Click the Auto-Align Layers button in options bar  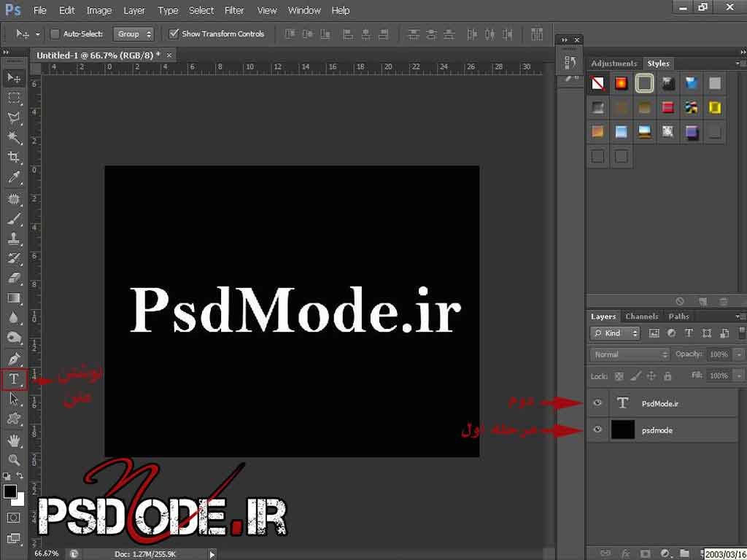537,34
